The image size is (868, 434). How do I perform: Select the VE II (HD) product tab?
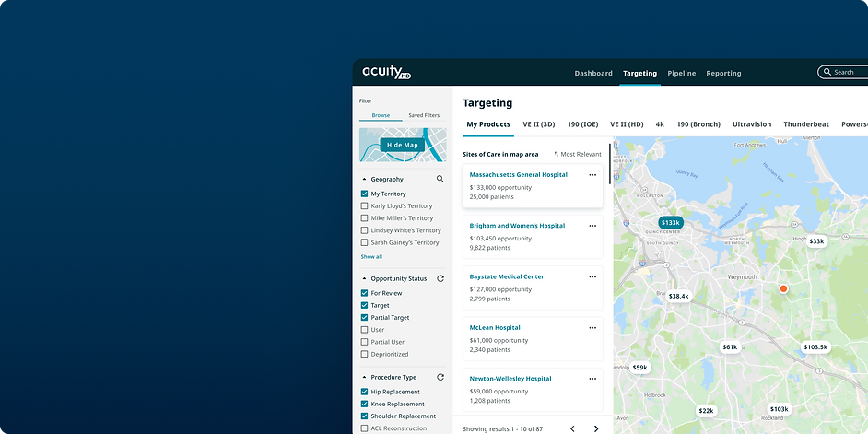point(627,124)
